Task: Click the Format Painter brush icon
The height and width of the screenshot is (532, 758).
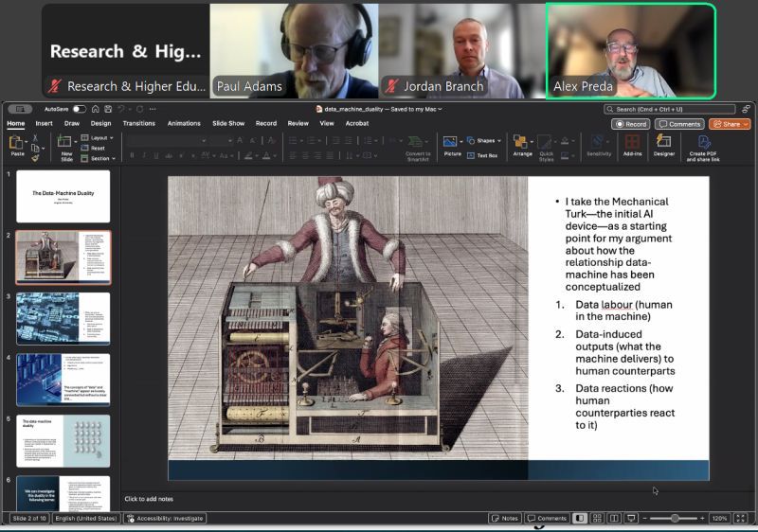Action: 35,158
